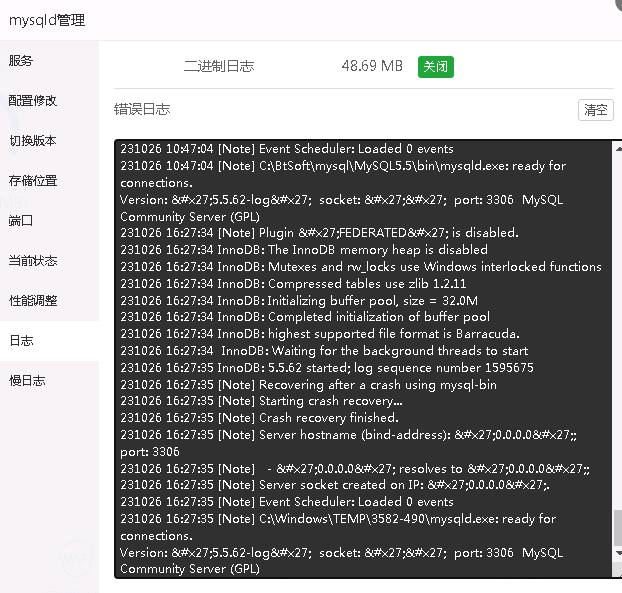Click log line 'The InnoDB memory heap is disabled'
This screenshot has height=593, width=622.
pos(304,249)
